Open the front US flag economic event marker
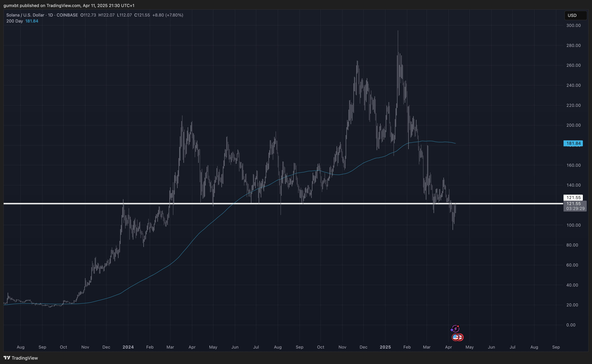 (455, 337)
